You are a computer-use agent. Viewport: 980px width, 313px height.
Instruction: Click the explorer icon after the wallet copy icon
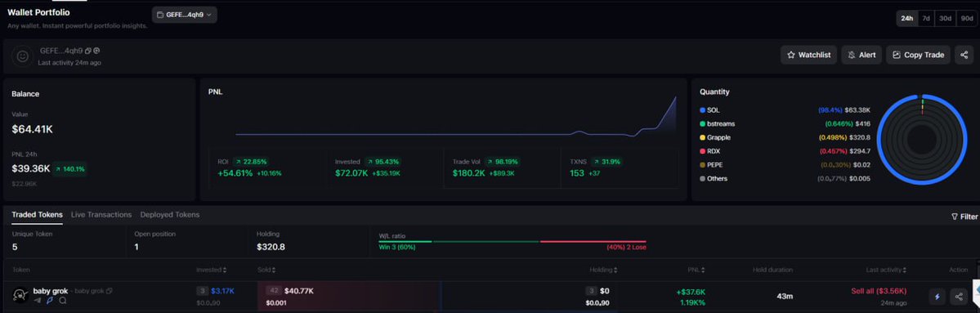[97, 51]
